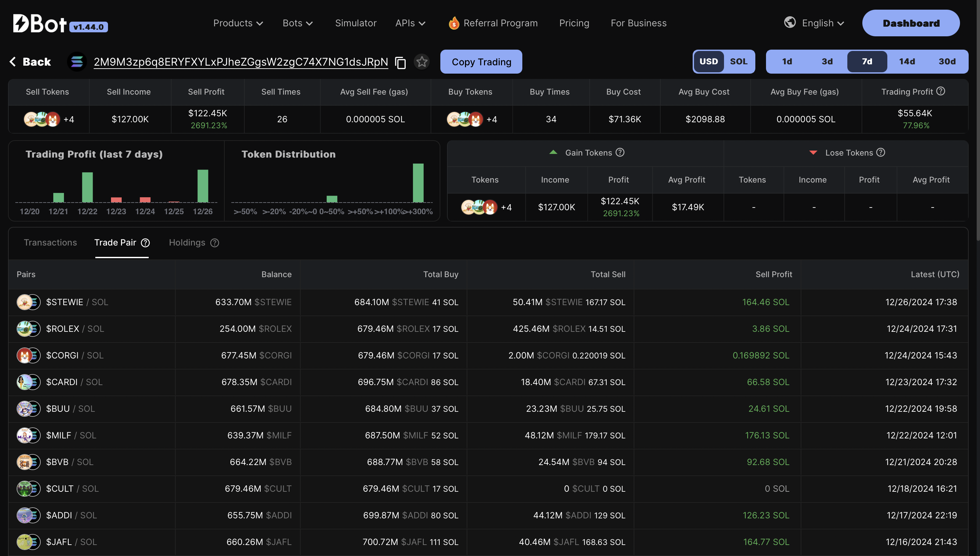
Task: Expand the Bots dropdown menu
Action: [x=297, y=23]
